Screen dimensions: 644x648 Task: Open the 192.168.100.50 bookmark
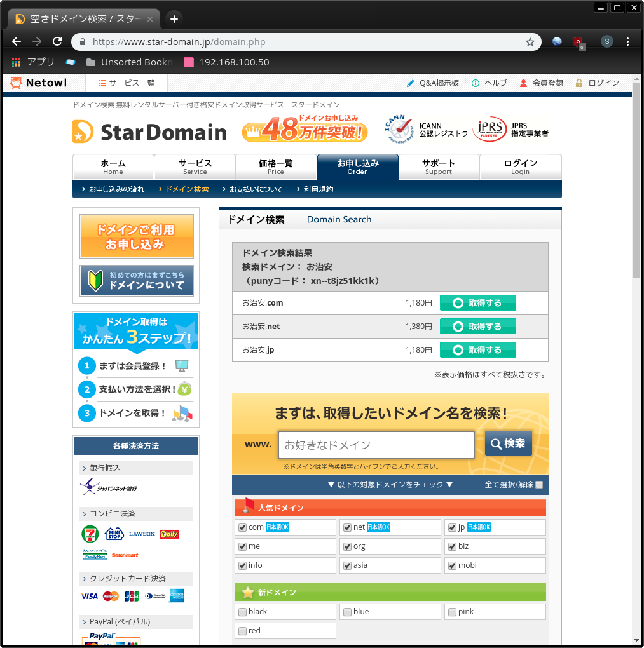[x=227, y=62]
